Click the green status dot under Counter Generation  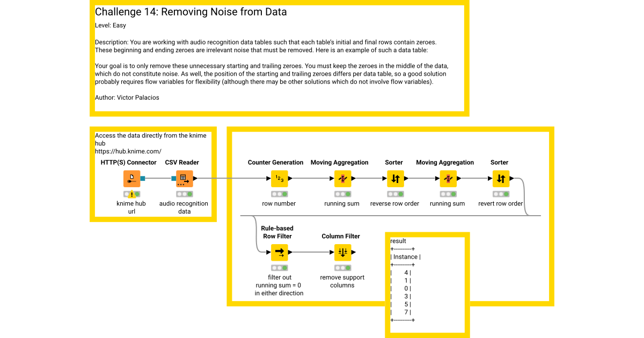[x=284, y=194]
